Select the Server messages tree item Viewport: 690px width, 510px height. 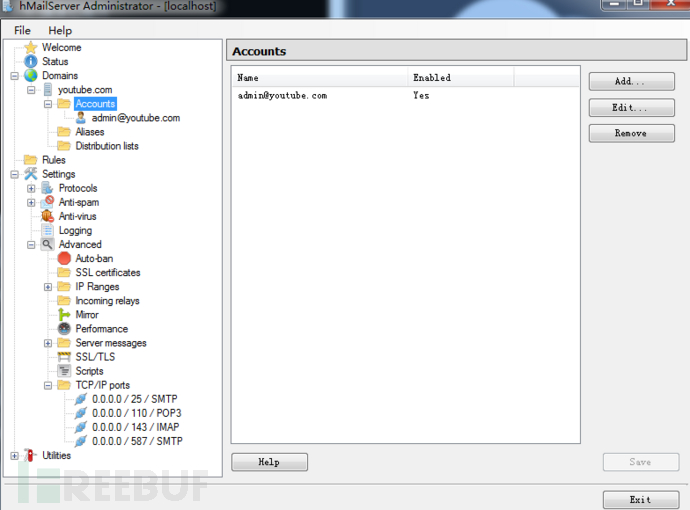pyautogui.click(x=111, y=343)
